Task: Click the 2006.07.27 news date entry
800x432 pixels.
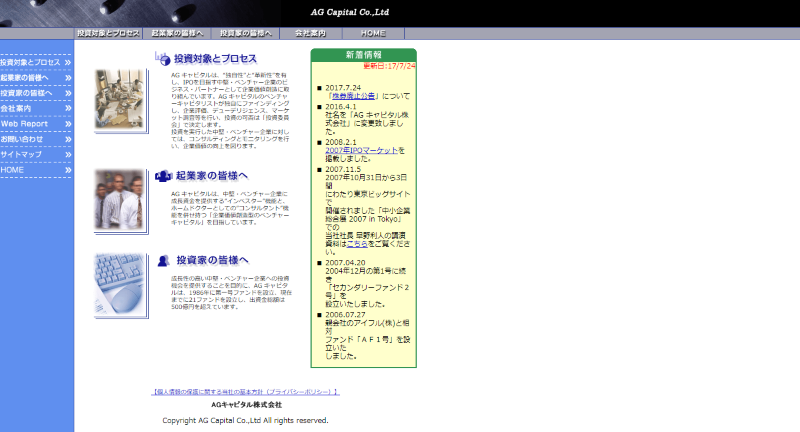Action: point(345,315)
